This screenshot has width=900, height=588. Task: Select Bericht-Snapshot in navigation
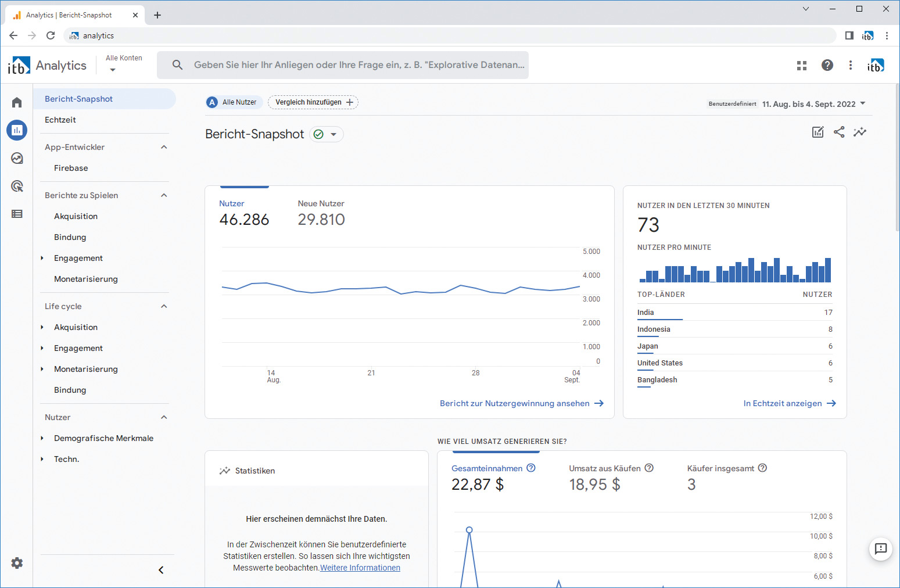105,99
